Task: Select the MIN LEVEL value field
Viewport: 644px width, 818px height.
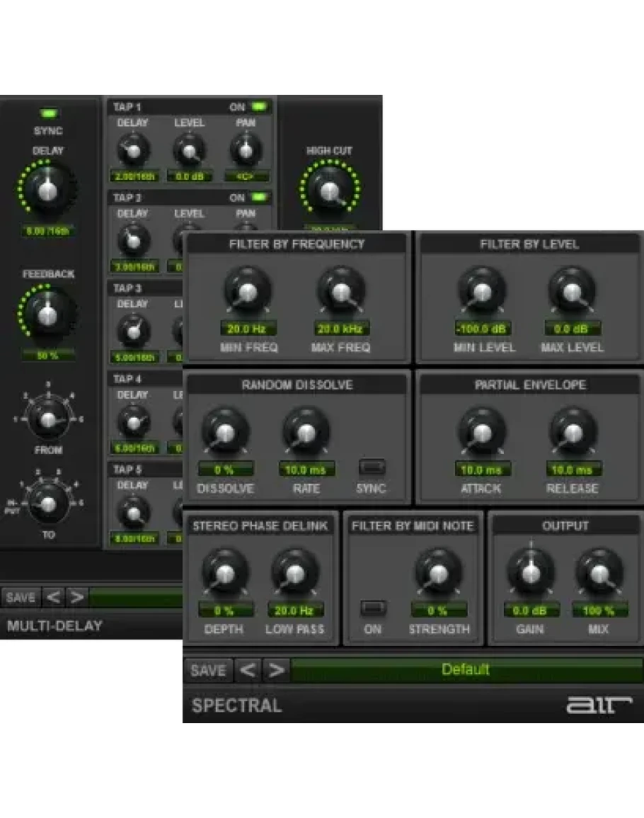Action: 482,329
